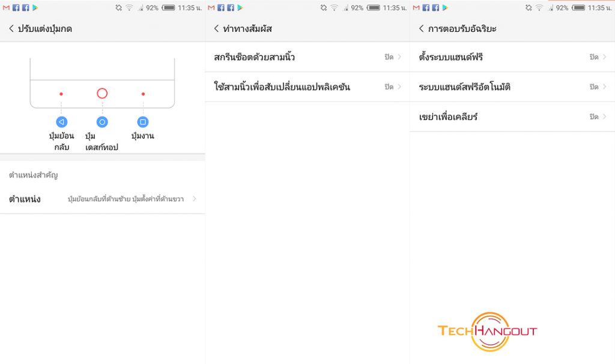The image size is (615, 364).
Task: Go back from การตอบรับอัจฉริยะ screen
Action: (x=422, y=28)
